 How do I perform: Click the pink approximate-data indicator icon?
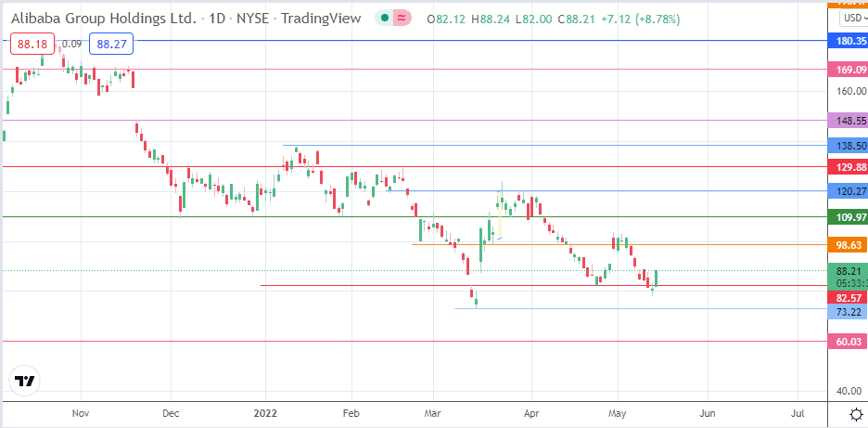[x=402, y=19]
